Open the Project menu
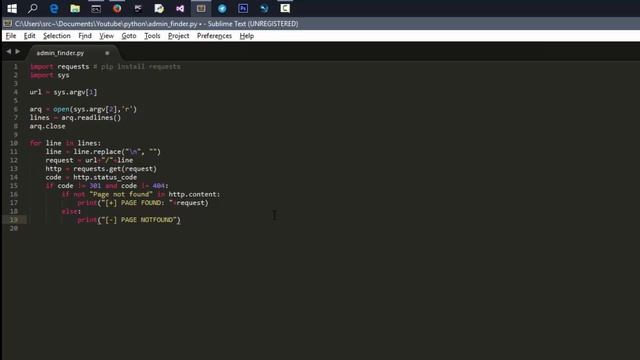This screenshot has height=360, width=640. (179, 36)
